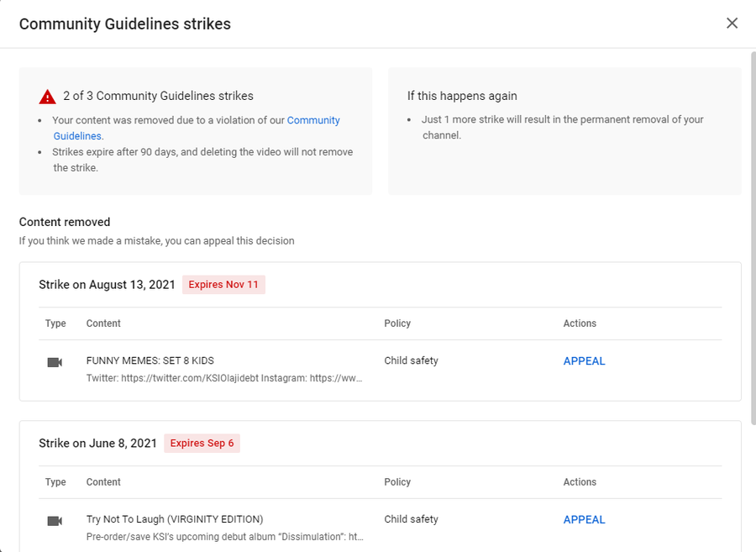Click the dialog's vertical scrollbar
756x552 pixels.
pyautogui.click(x=753, y=237)
